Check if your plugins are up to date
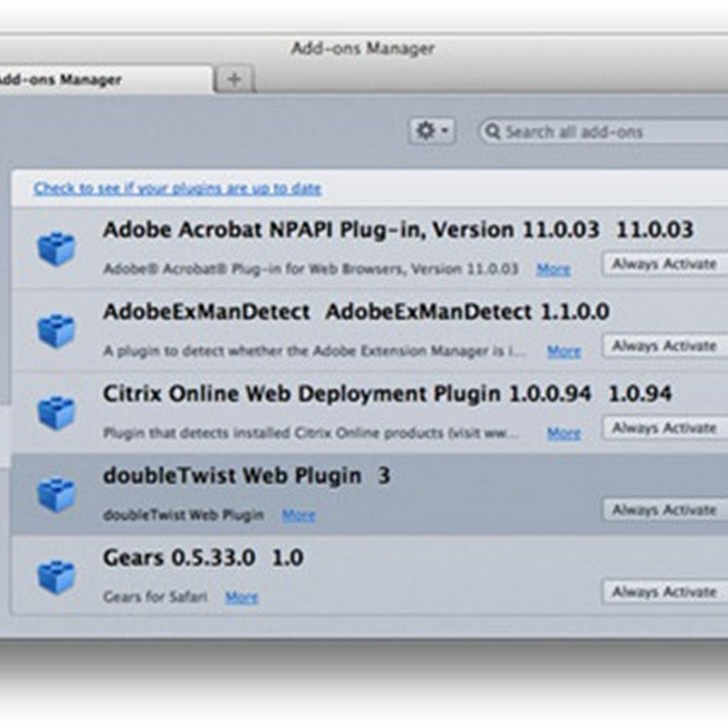The height and width of the screenshot is (728, 728). pos(177,188)
